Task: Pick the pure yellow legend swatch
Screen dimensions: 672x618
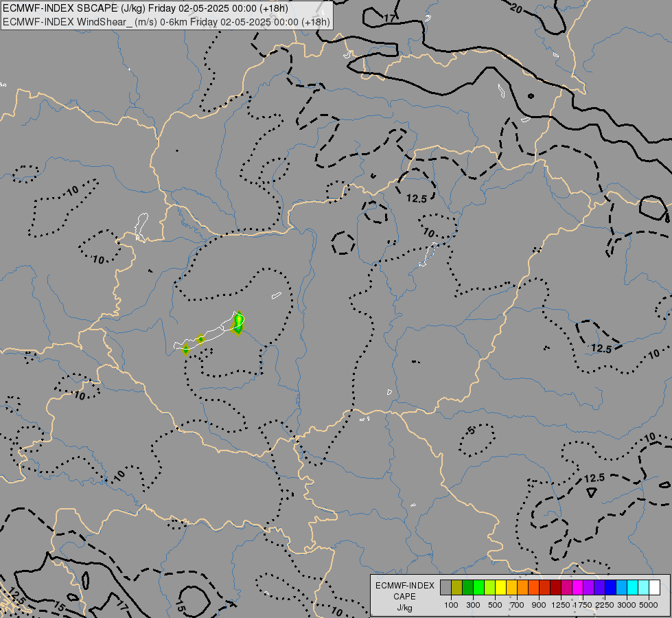Action: pyautogui.click(x=500, y=587)
